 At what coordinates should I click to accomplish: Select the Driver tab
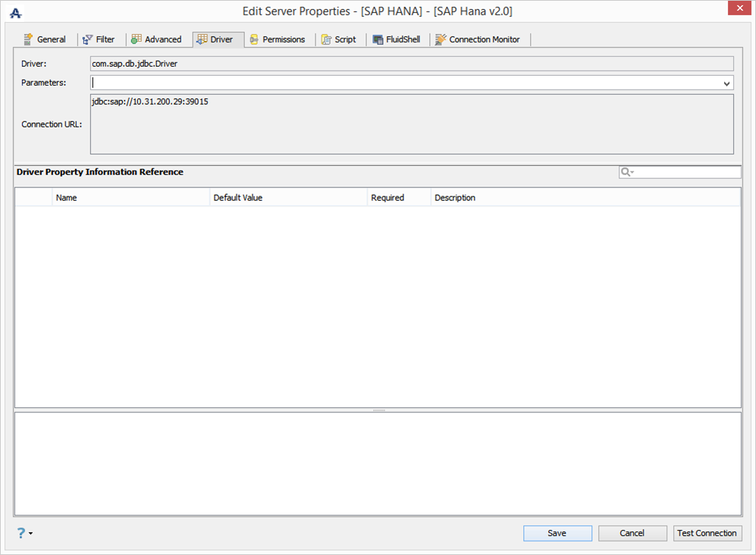(x=218, y=39)
